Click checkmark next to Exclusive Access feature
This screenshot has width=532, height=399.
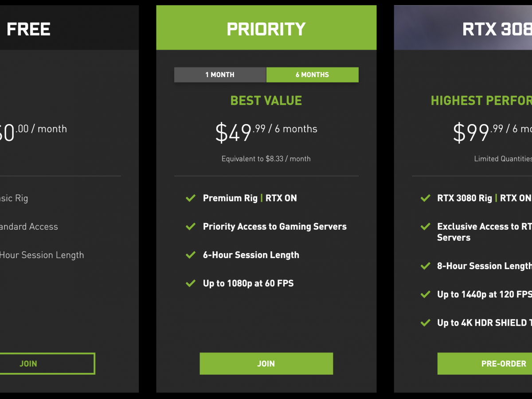(x=425, y=227)
